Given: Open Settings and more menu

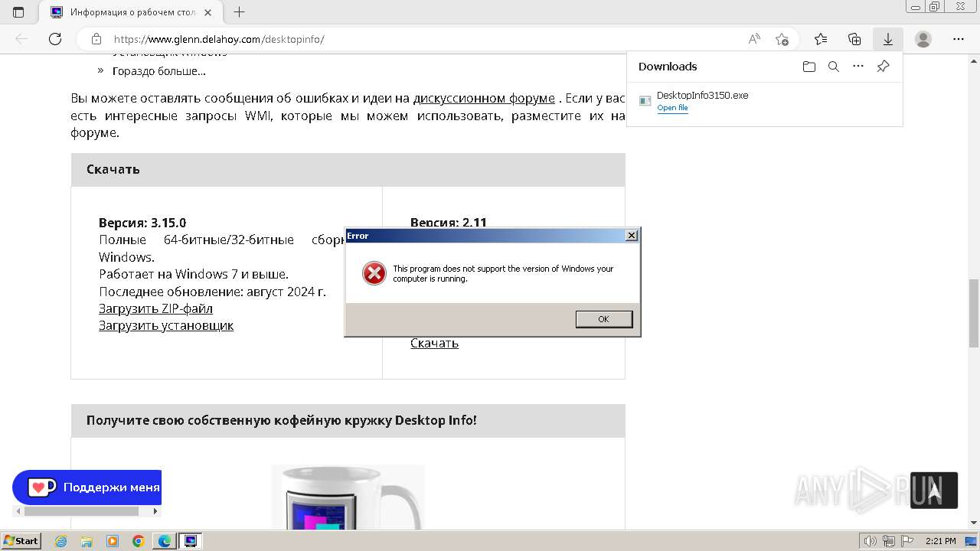Looking at the screenshot, I should 959,39.
